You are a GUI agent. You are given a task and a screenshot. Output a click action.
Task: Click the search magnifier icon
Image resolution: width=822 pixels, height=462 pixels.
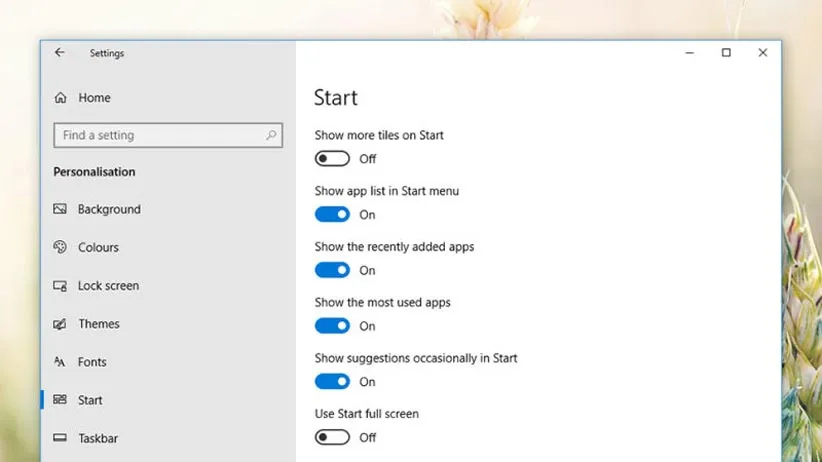271,135
